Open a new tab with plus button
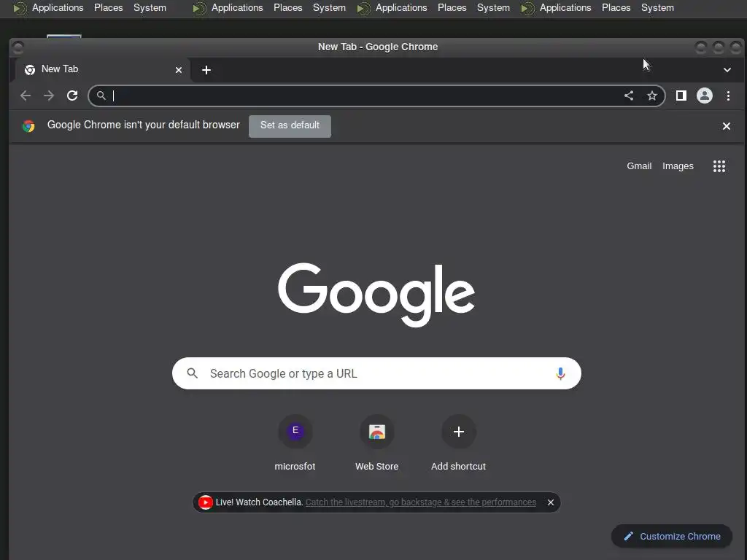Screen dimensions: 747x560 click(x=206, y=70)
